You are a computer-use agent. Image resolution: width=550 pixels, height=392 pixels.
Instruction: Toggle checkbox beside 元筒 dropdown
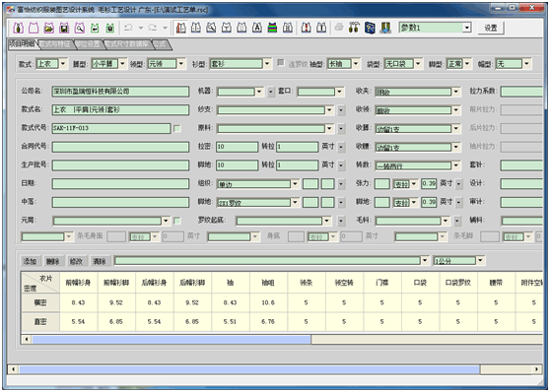[x=177, y=221]
